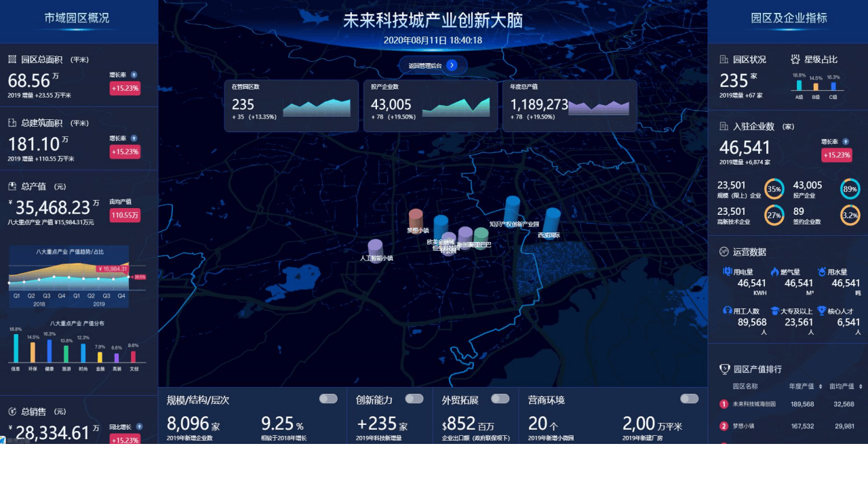Toggle the 创新能力 switch
This screenshot has height=488, width=868.
tap(414, 399)
